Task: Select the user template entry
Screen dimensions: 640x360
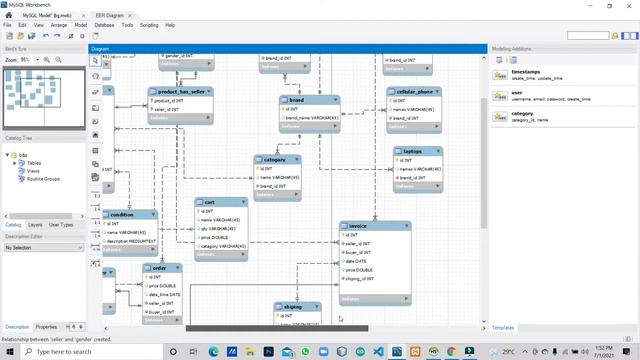Action: (x=563, y=96)
